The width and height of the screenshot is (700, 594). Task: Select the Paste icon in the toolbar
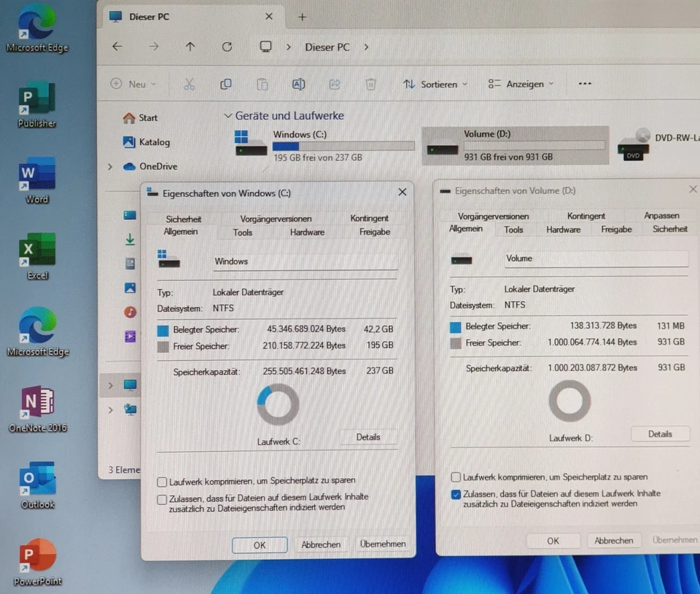click(x=262, y=84)
